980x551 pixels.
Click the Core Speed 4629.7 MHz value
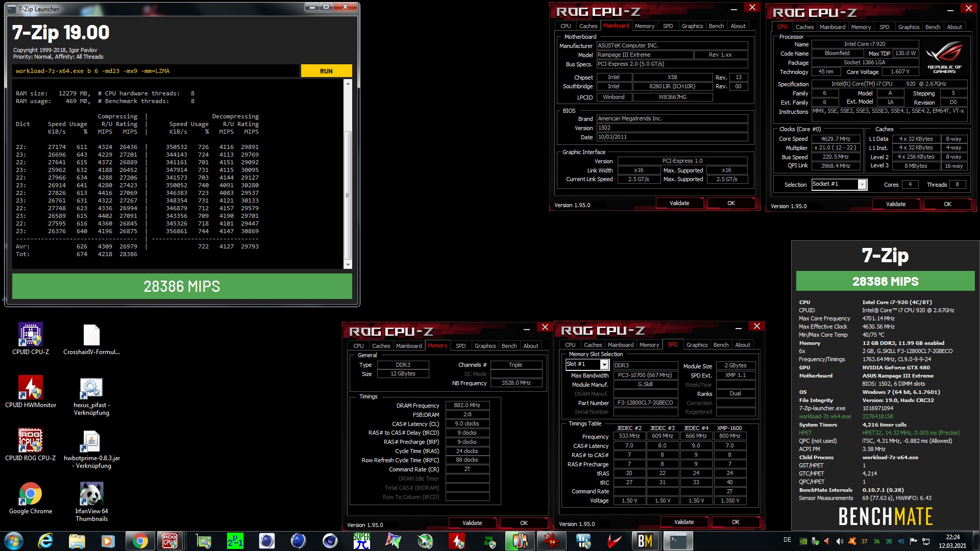(x=836, y=139)
